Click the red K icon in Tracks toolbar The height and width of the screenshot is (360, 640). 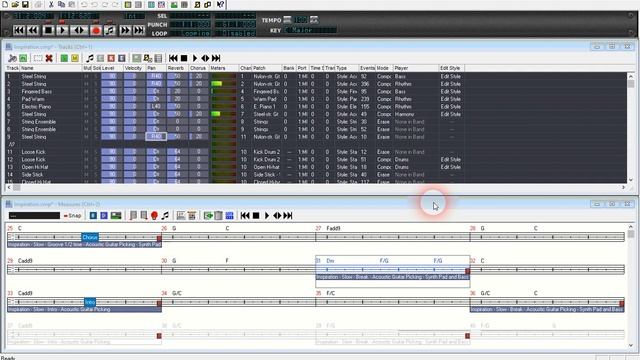coord(111,58)
